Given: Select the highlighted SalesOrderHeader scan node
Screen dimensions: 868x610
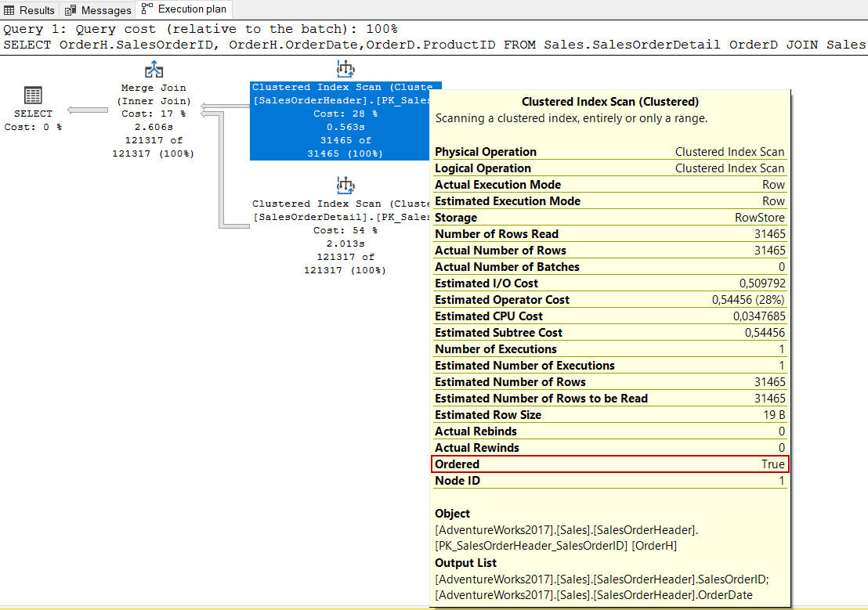Looking at the screenshot, I should 339,121.
